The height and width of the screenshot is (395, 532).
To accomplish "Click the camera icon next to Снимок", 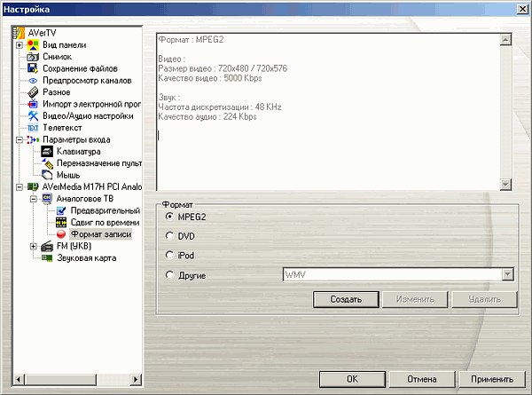I will [32, 56].
